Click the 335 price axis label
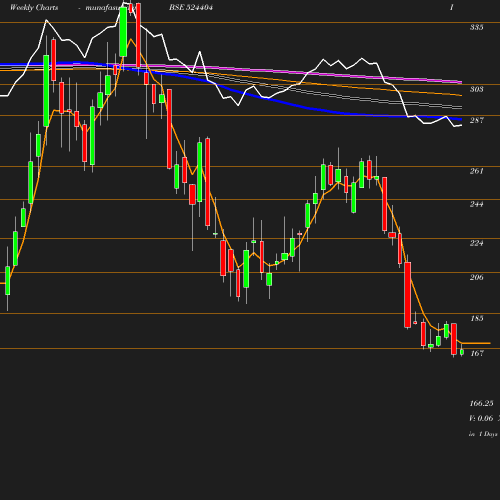Image resolution: width=500 pixels, height=500 pixels. point(476,27)
